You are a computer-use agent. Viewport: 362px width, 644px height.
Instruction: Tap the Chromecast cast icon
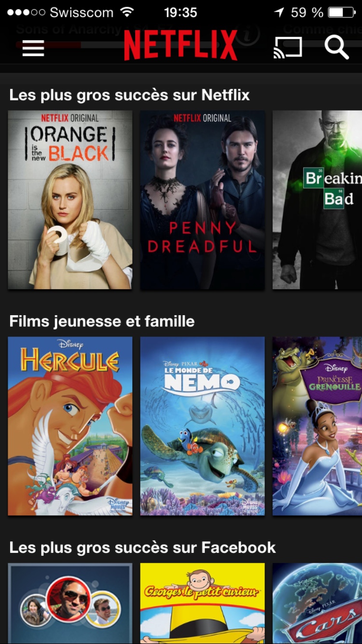288,48
